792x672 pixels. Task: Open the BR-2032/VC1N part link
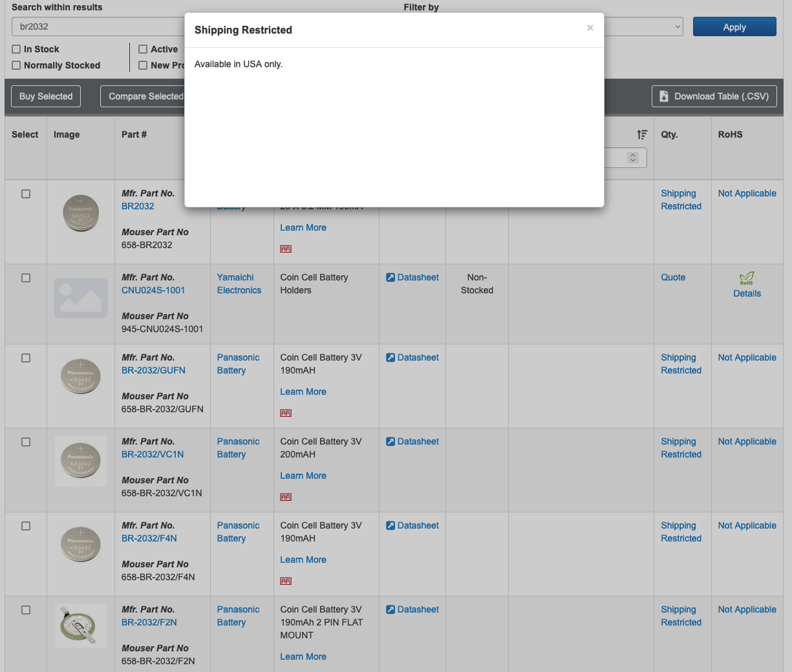(153, 454)
